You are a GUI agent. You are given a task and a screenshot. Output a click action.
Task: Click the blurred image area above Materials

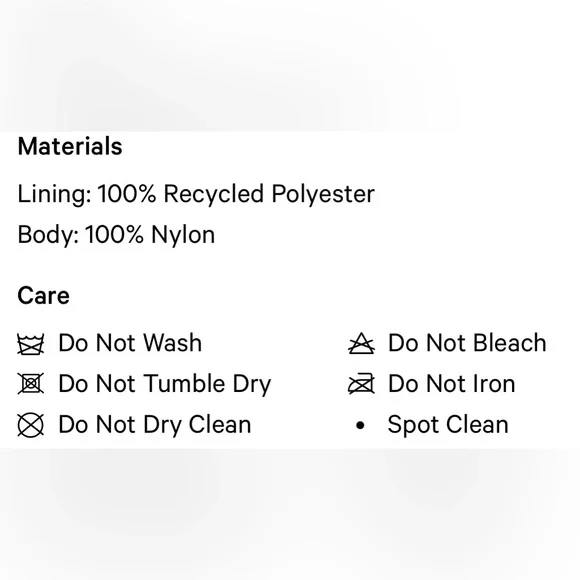(290, 66)
